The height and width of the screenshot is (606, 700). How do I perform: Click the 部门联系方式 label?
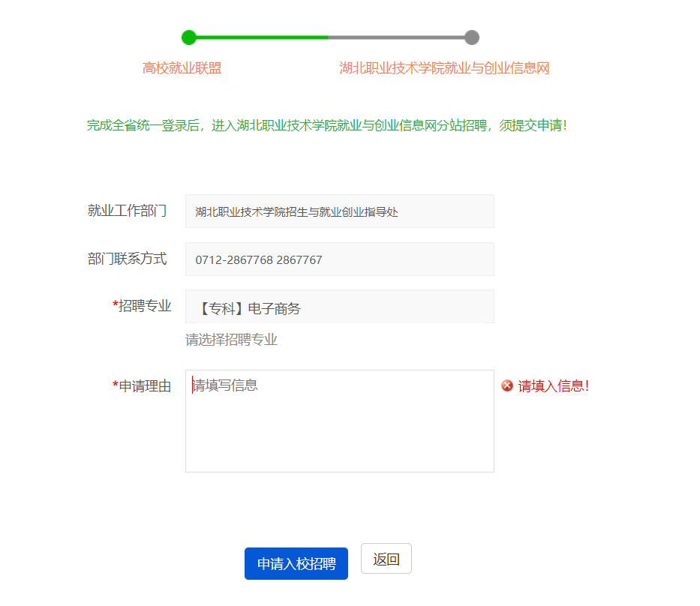[x=127, y=259]
